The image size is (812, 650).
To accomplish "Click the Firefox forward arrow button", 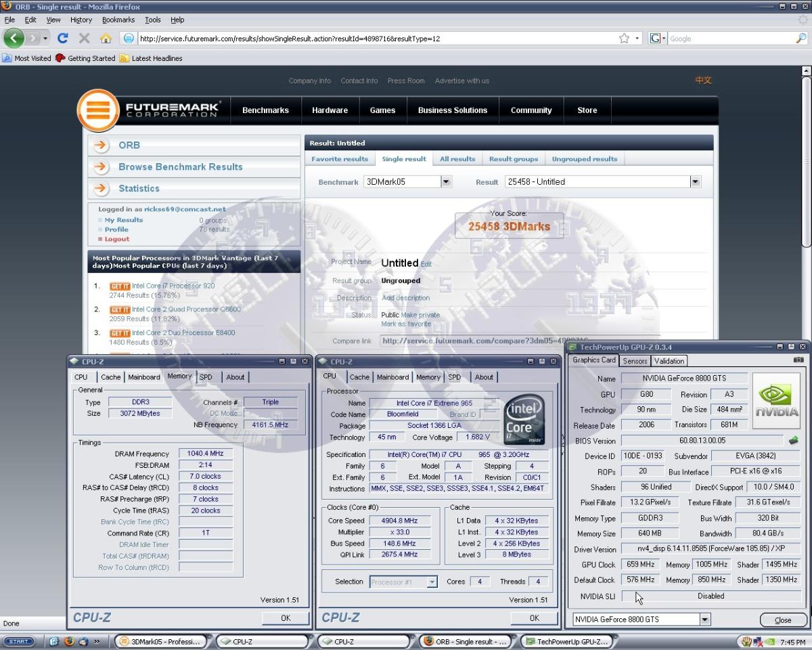I will tap(34, 38).
